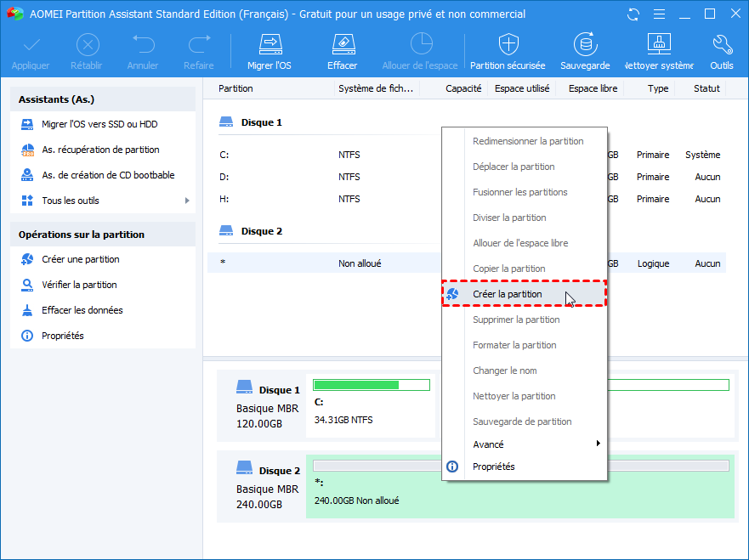Click the Système status in C: row

702,155
